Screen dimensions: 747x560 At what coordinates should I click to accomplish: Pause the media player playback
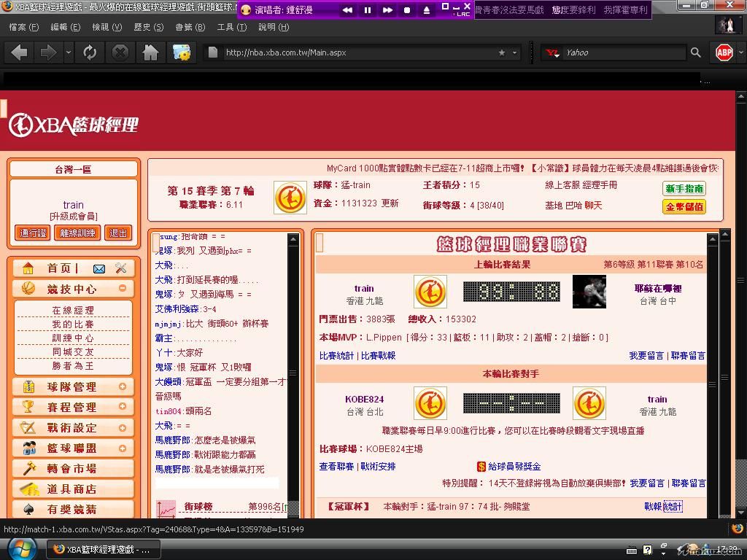click(368, 10)
